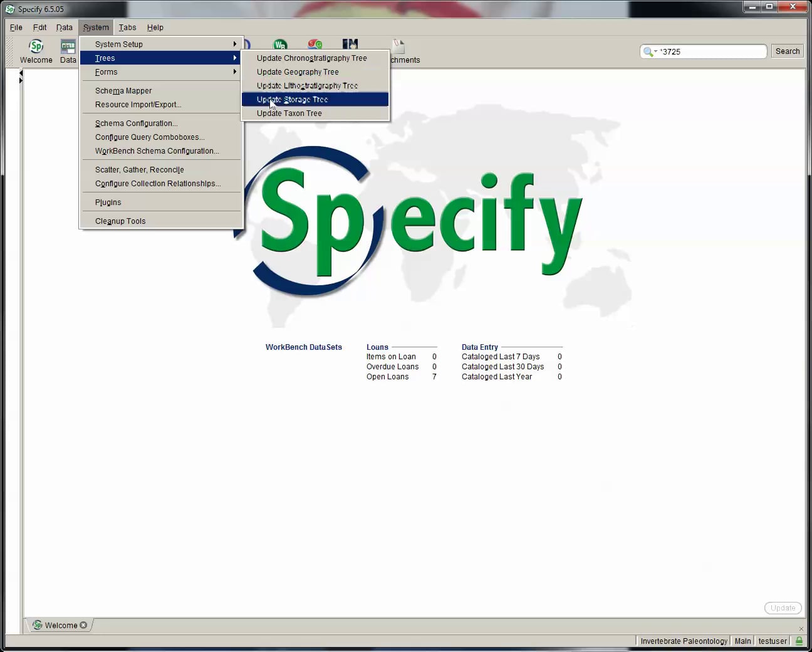Click Update Storage Tree
The image size is (812, 652).
[315, 99]
